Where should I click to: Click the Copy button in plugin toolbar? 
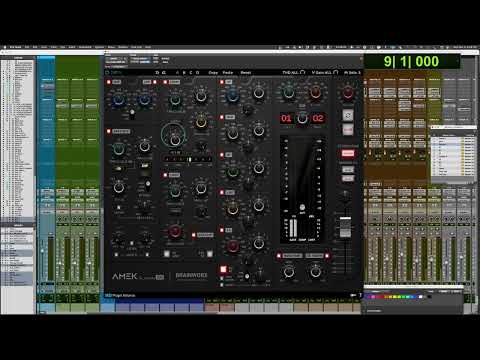coord(213,72)
